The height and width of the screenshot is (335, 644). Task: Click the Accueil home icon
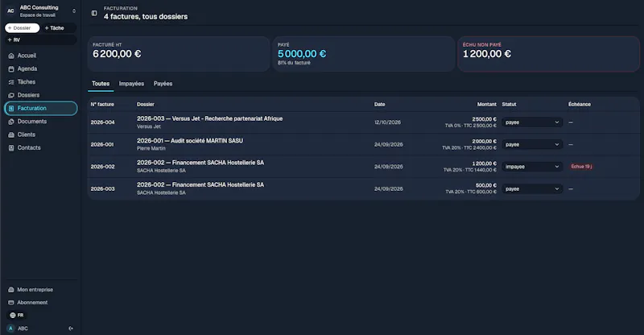tap(11, 56)
